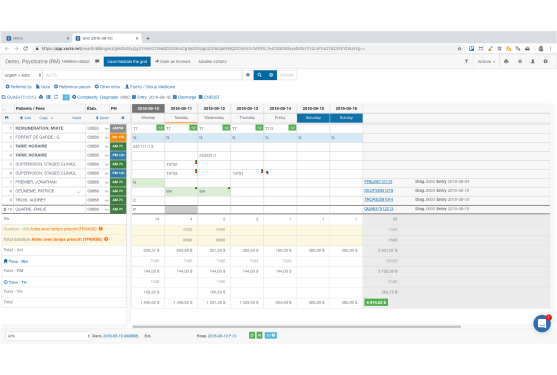Select the 2018-09-11 column header
This screenshot has height=375, width=557.
click(x=181, y=108)
